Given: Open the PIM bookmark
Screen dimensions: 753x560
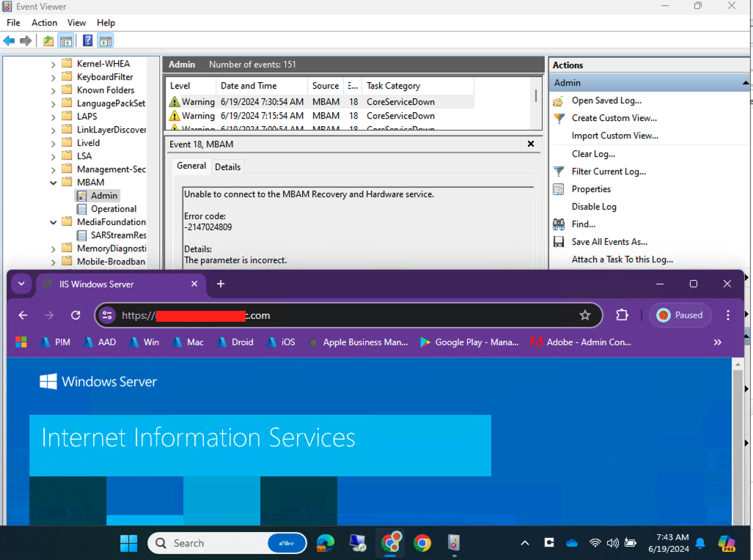Looking at the screenshot, I should click(x=56, y=342).
